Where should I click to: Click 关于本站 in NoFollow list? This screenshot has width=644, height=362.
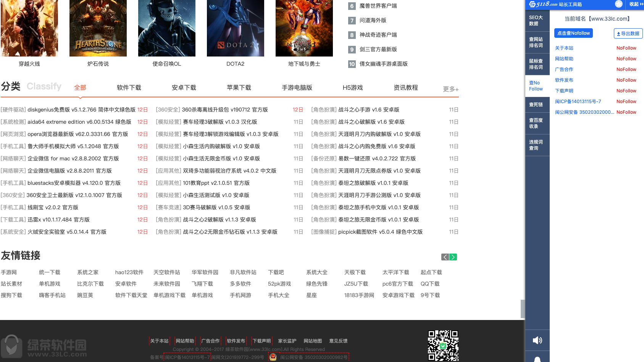pos(564,48)
